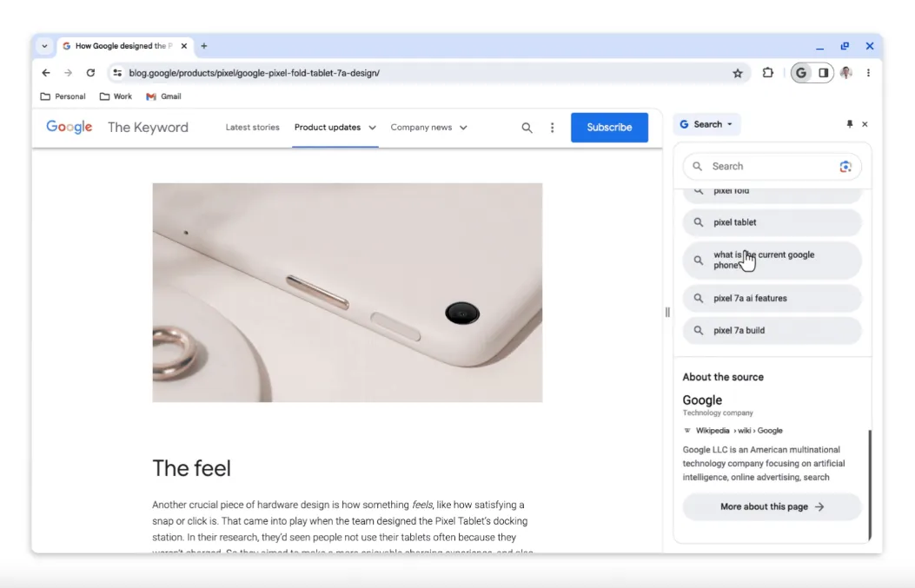Click 'More about this page' button
This screenshot has width=915, height=588.
(x=772, y=506)
